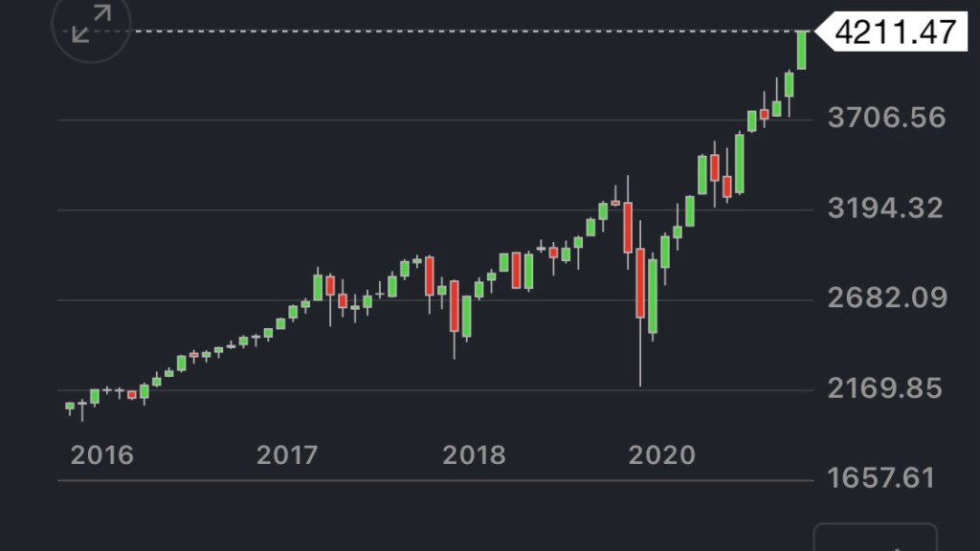
Task: Click the 1657.61 price axis label
Action: coord(880,477)
